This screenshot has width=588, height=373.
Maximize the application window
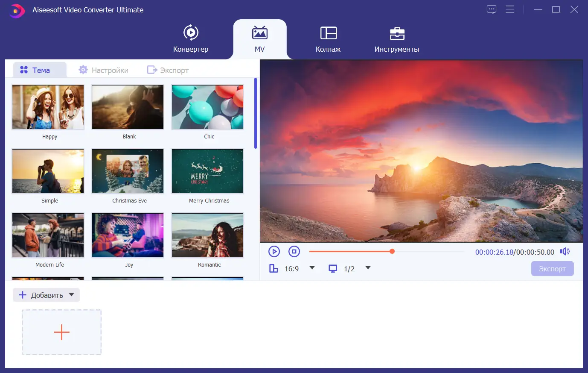tap(556, 9)
